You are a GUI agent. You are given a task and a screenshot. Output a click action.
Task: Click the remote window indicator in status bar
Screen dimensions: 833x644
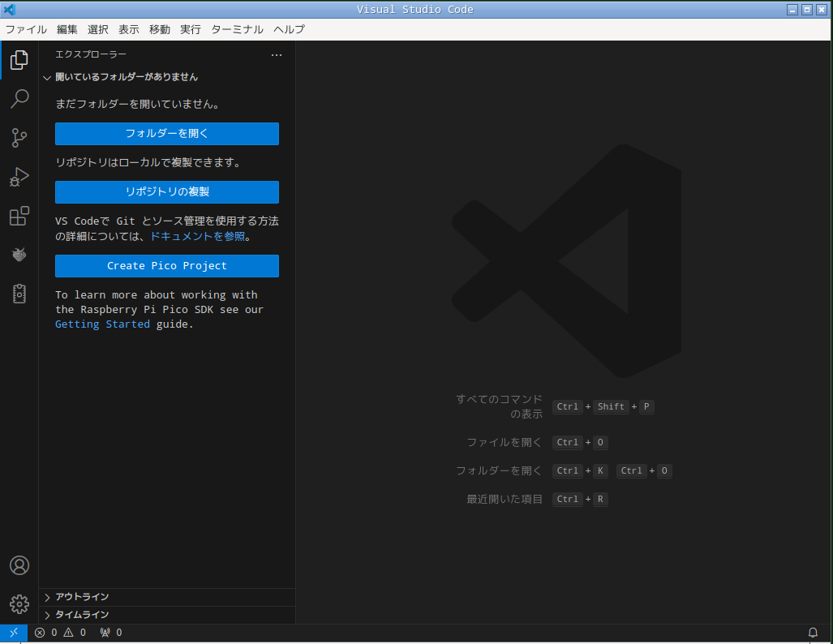point(14,633)
